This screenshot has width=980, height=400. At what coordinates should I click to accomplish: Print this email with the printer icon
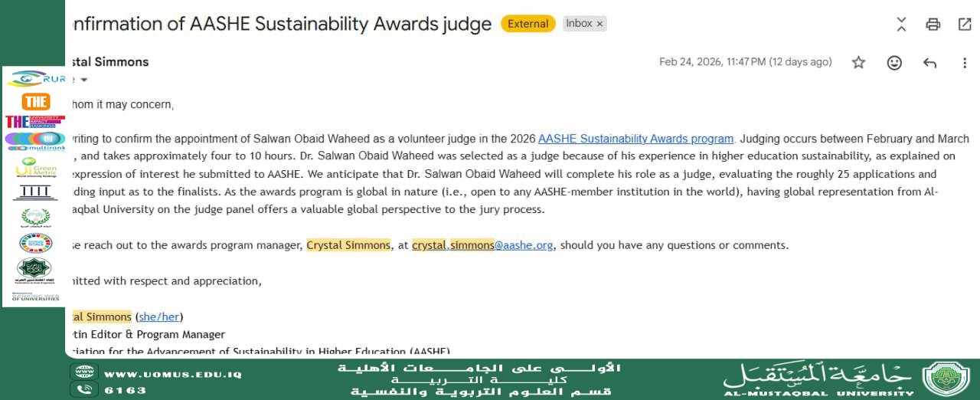[933, 25]
